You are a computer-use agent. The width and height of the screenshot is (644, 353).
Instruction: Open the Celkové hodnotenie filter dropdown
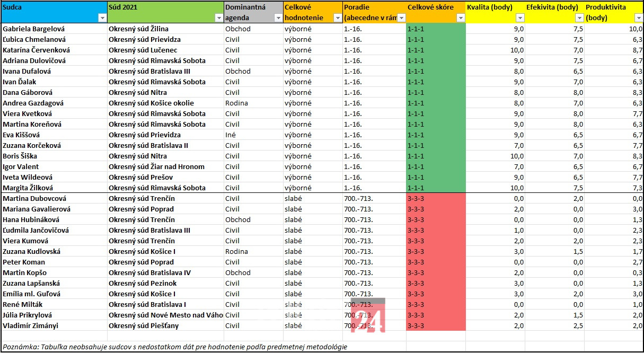pos(337,18)
